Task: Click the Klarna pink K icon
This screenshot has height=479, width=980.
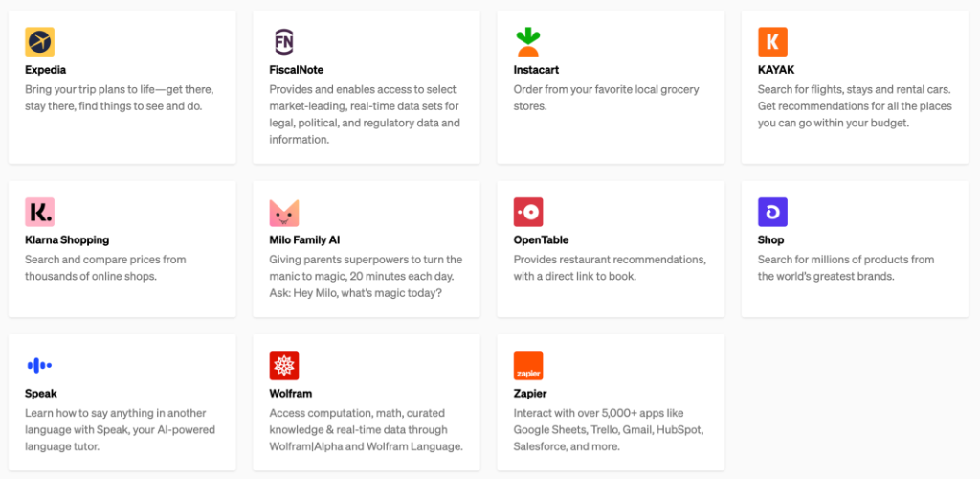Action: [39, 212]
